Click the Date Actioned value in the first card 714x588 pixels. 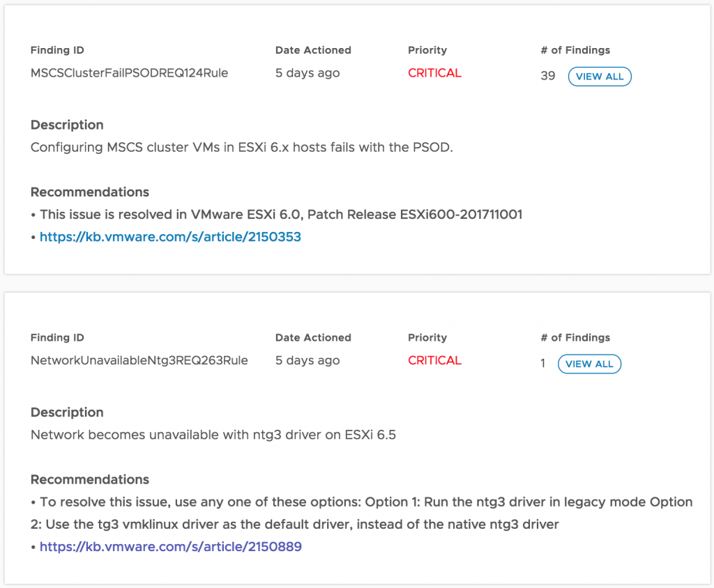point(307,73)
